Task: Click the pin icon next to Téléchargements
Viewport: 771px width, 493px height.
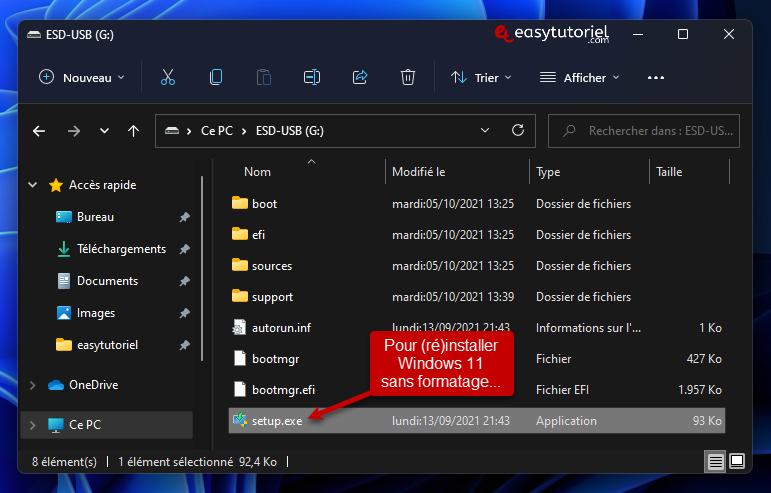Action: point(184,249)
